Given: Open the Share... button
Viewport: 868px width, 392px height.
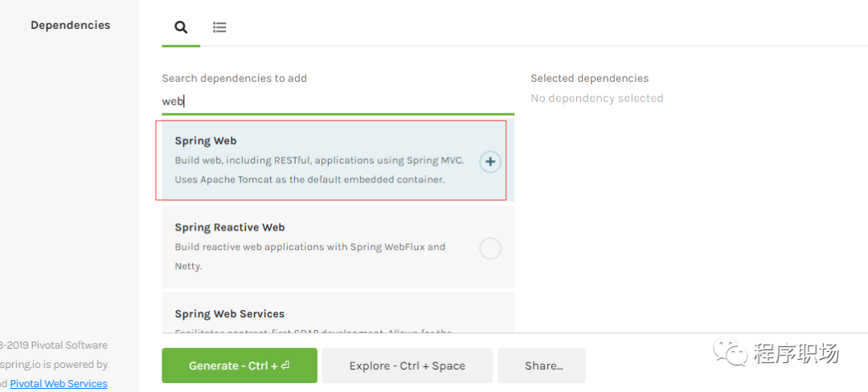Looking at the screenshot, I should point(543,365).
